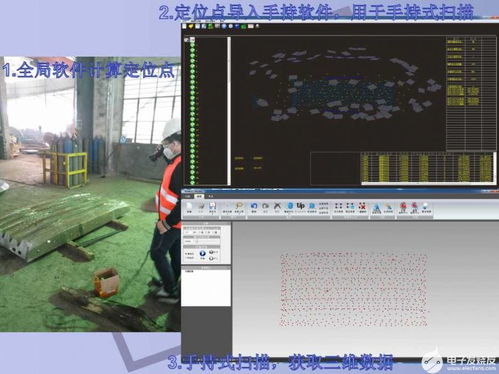Click the red-X delete markers icon
The height and width of the screenshot is (374, 499).
362,206
